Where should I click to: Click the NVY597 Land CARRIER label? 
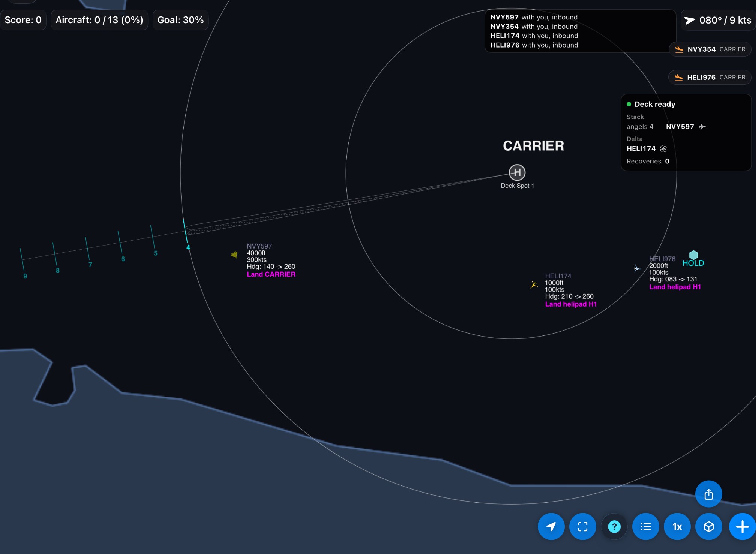271,274
